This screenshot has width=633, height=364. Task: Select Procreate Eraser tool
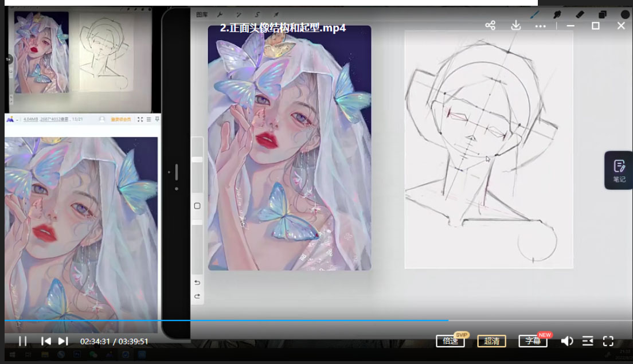580,14
